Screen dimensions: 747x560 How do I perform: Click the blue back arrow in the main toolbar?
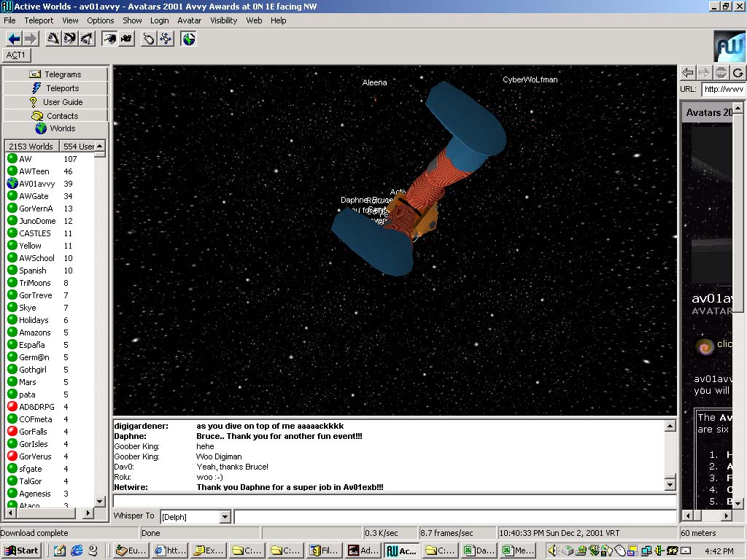(13, 39)
